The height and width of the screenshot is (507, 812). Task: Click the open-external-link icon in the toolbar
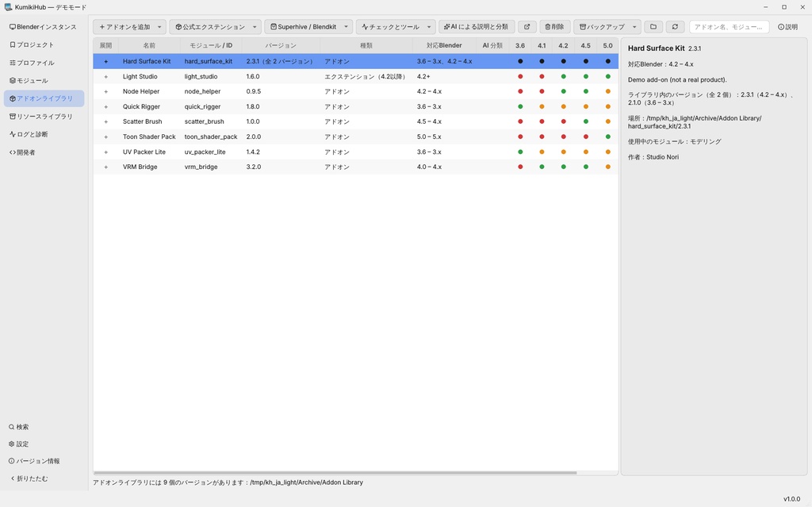coord(527,27)
